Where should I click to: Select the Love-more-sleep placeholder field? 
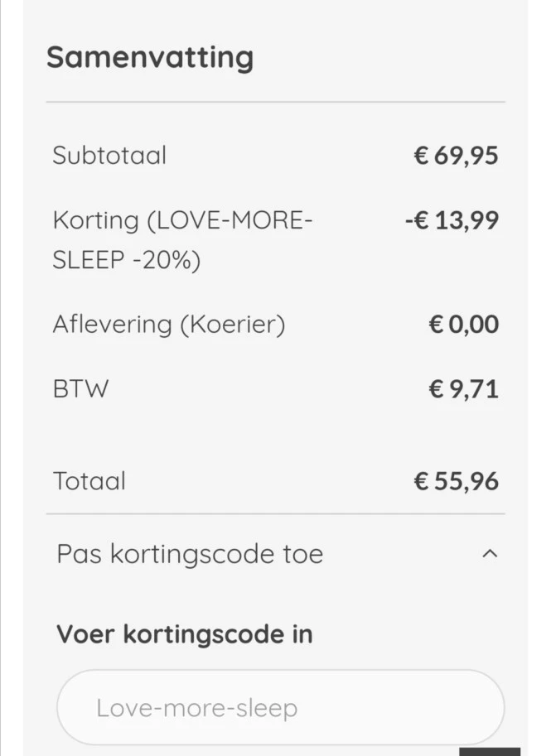tap(279, 707)
